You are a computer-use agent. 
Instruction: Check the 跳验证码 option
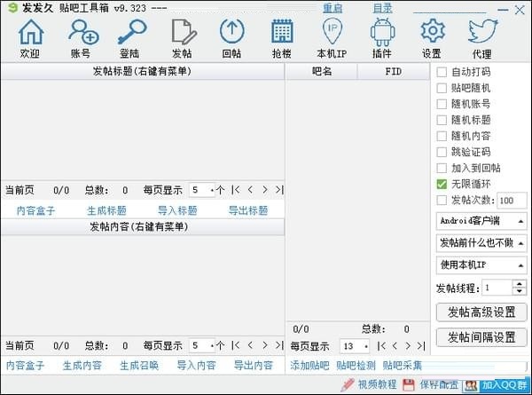click(x=442, y=152)
